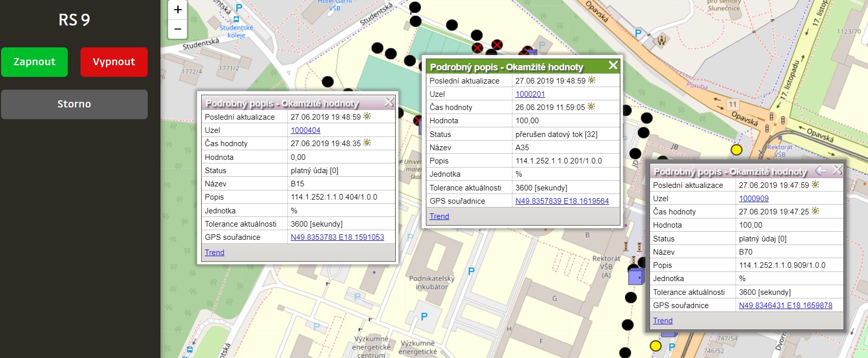Click the 'Rektorát VŠB (A)' building label
868x358 pixels.
(606, 267)
